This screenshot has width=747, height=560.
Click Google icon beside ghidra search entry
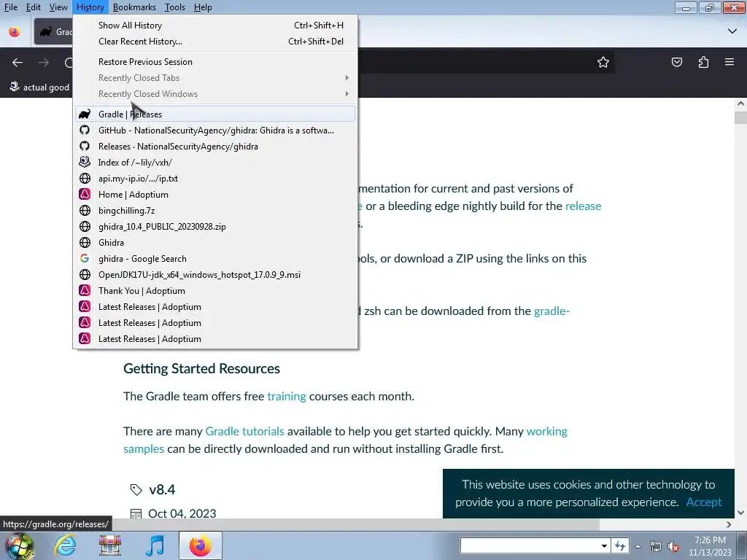tap(85, 259)
